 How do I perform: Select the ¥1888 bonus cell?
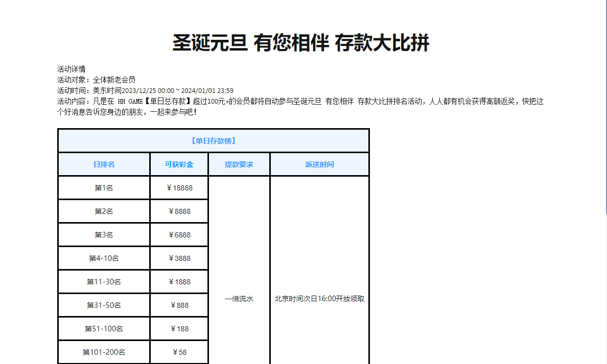point(179,282)
